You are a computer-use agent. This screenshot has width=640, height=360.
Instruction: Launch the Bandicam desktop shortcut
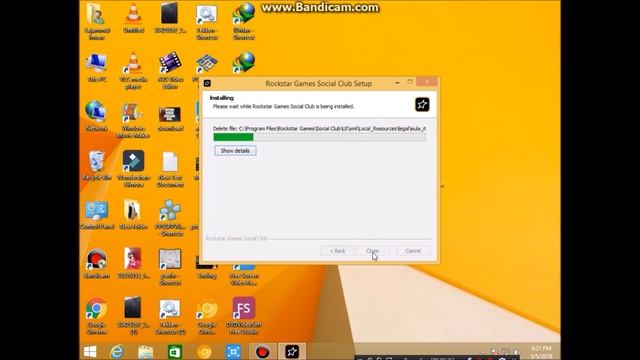coord(97,263)
